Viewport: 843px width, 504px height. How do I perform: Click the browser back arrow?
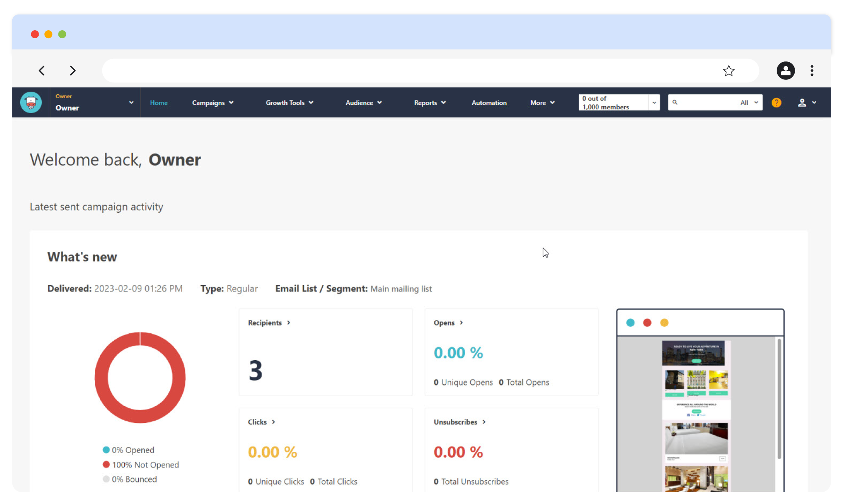click(42, 71)
